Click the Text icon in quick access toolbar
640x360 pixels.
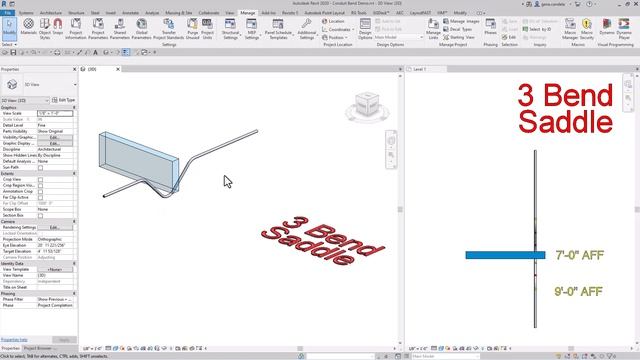pyautogui.click(x=96, y=52)
